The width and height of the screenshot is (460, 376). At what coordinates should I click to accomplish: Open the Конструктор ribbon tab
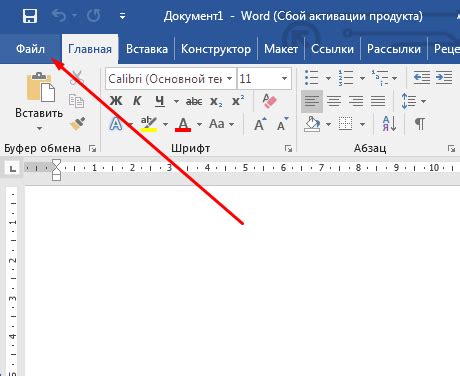216,49
